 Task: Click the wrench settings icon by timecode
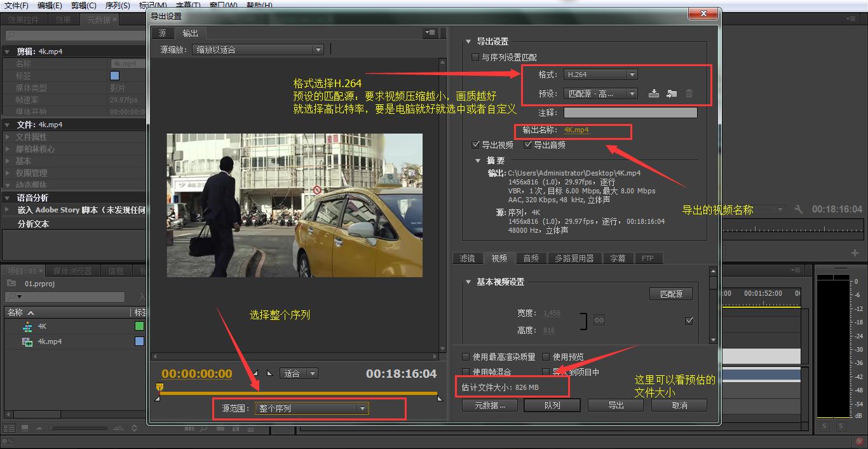tap(799, 209)
